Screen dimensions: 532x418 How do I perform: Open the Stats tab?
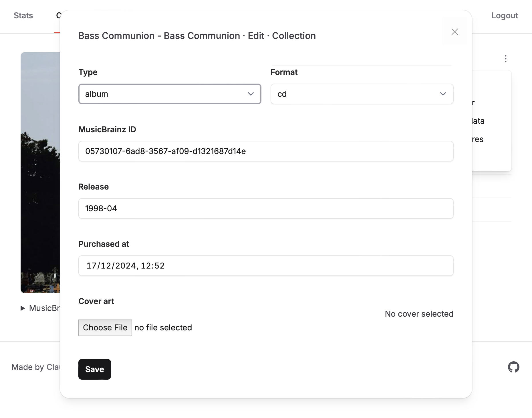pyautogui.click(x=23, y=15)
